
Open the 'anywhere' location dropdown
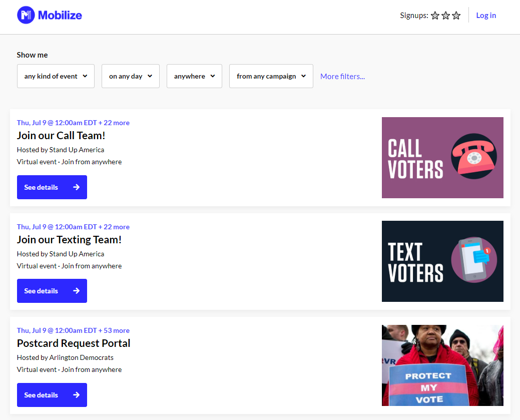(194, 76)
